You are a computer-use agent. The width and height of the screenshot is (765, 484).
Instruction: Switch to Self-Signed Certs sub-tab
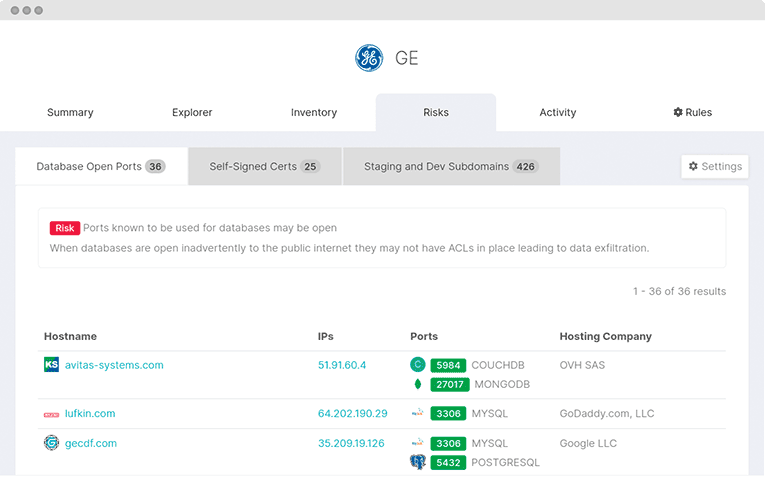[x=264, y=166]
